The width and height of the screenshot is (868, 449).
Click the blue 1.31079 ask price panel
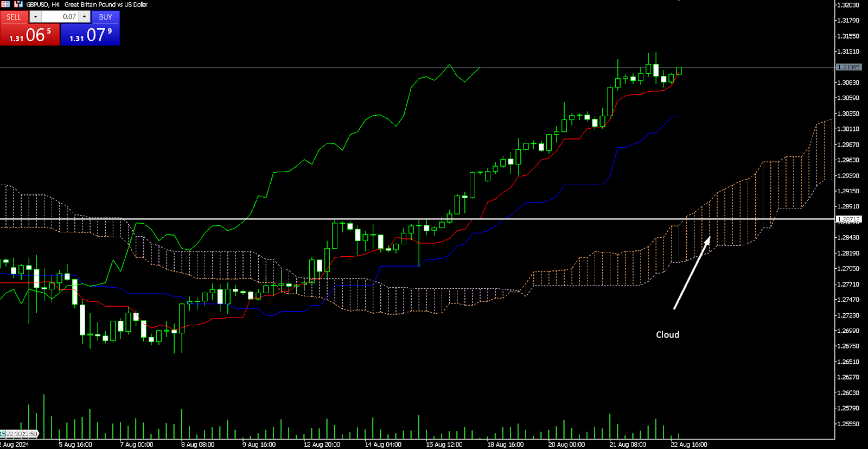90,35
